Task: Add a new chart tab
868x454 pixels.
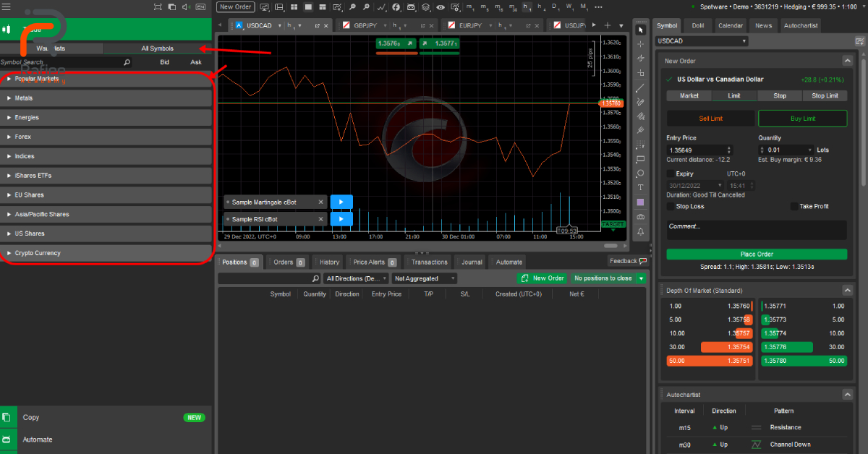Action: pos(607,25)
